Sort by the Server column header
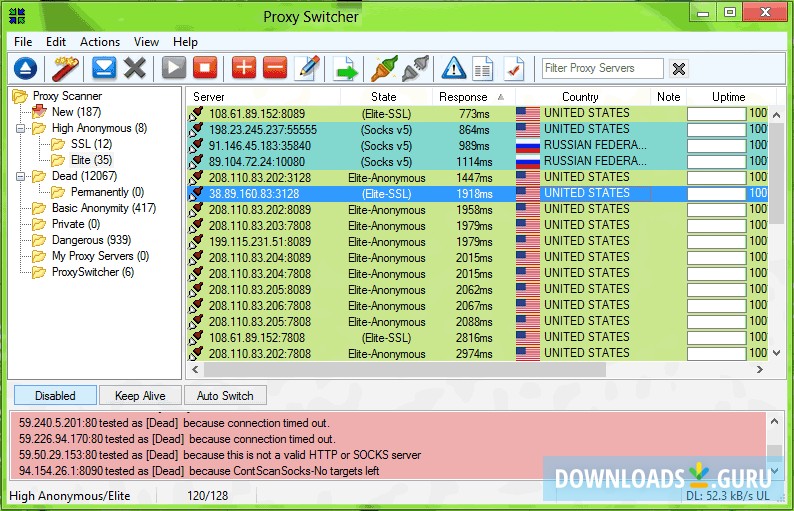 263,97
